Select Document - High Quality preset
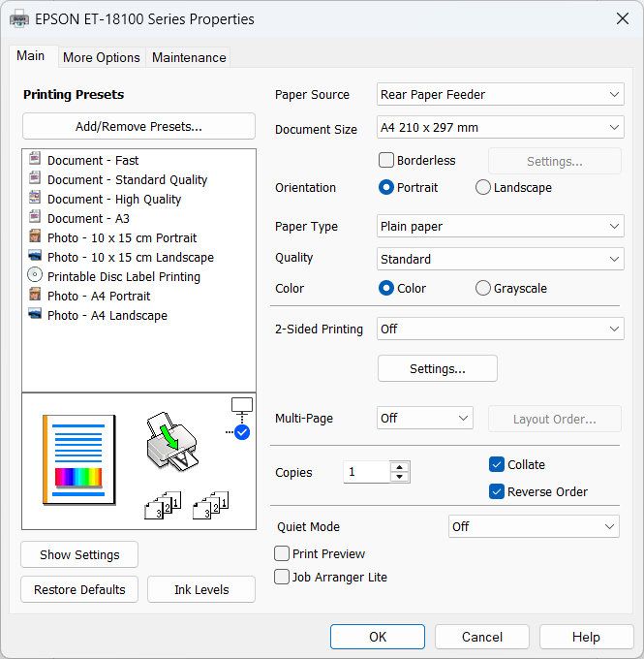The image size is (644, 659). pos(114,200)
